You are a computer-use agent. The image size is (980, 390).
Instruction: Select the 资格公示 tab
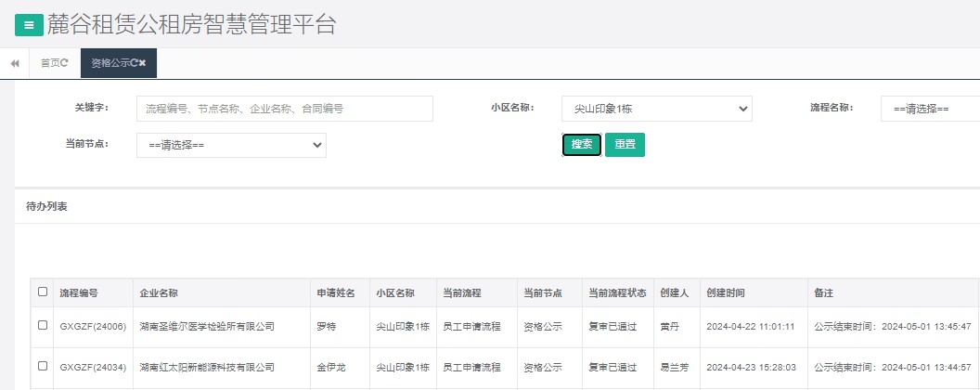(x=119, y=63)
